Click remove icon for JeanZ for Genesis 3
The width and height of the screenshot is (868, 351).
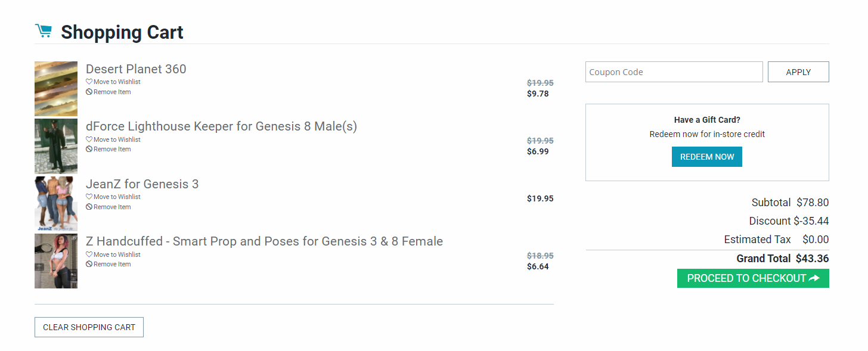pyautogui.click(x=89, y=207)
